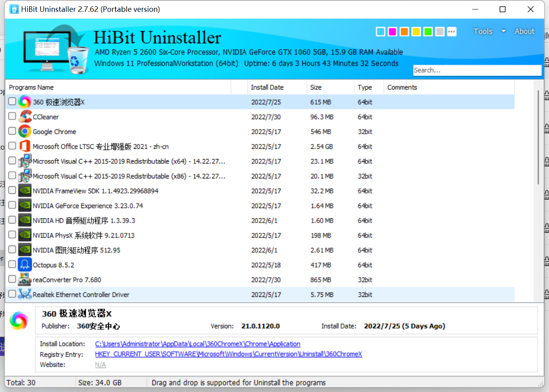
Task: Open the Tools menu
Action: click(483, 31)
